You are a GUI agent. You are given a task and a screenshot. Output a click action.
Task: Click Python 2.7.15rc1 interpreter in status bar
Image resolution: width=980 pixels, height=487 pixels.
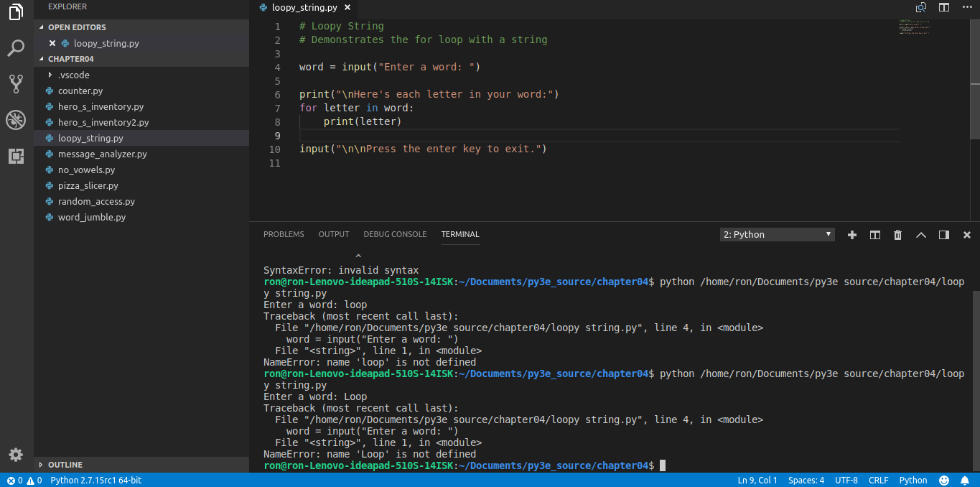[x=95, y=480]
